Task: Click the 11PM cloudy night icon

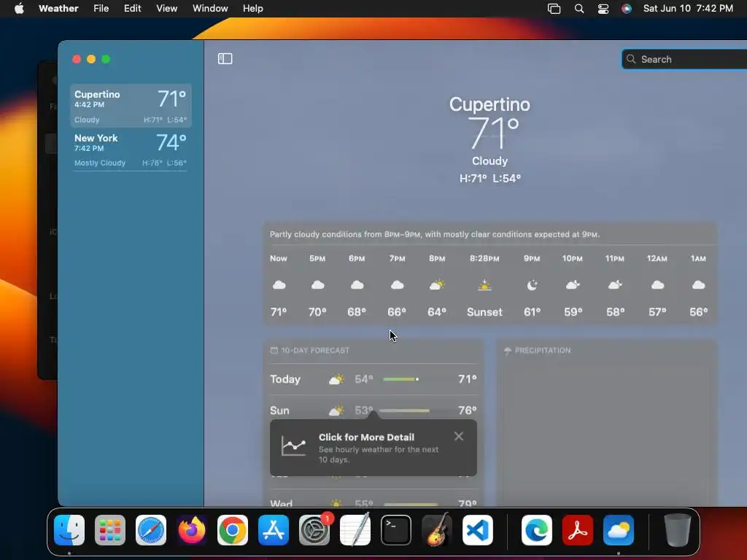Action: pos(615,285)
